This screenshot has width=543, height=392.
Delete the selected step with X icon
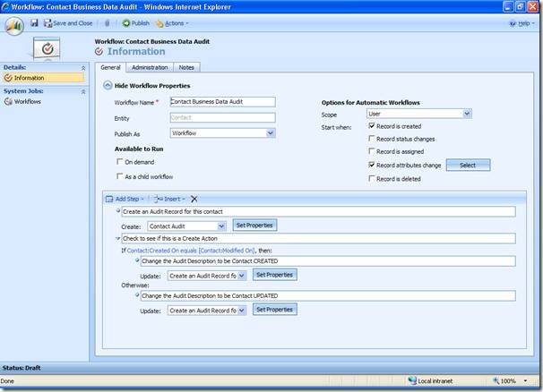pyautogui.click(x=194, y=199)
